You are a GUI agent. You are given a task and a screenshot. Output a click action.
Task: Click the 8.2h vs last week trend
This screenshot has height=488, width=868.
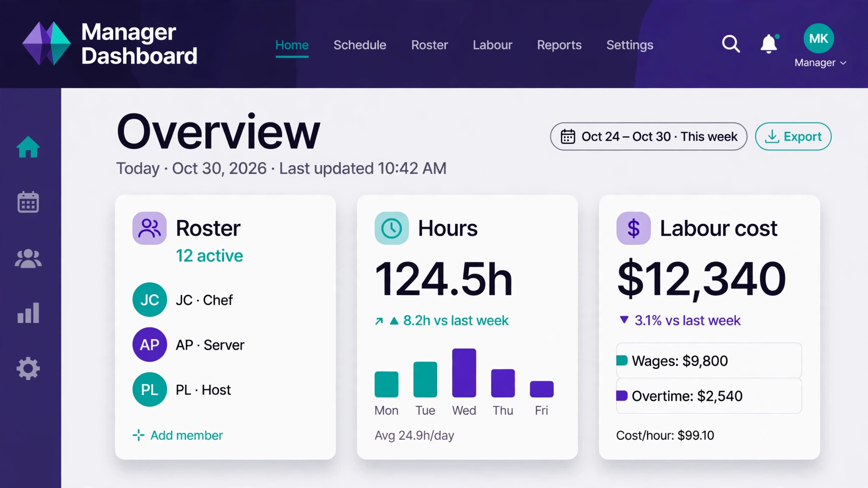coord(442,320)
